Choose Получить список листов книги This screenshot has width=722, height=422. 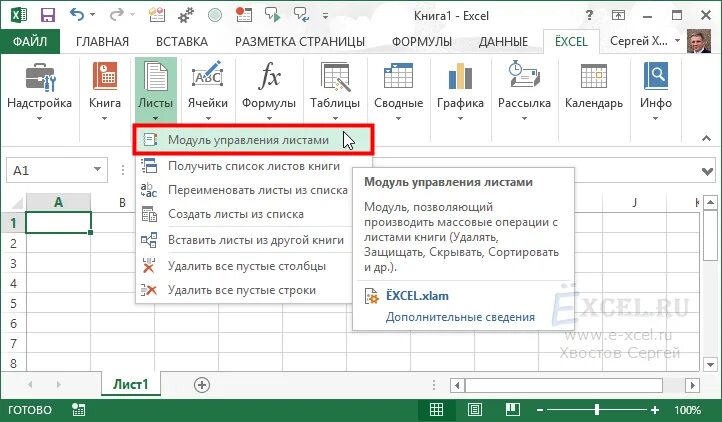(245, 166)
